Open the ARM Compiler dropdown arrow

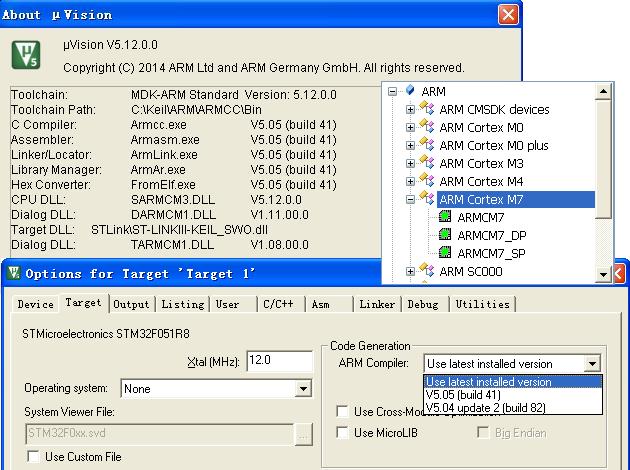pos(592,364)
